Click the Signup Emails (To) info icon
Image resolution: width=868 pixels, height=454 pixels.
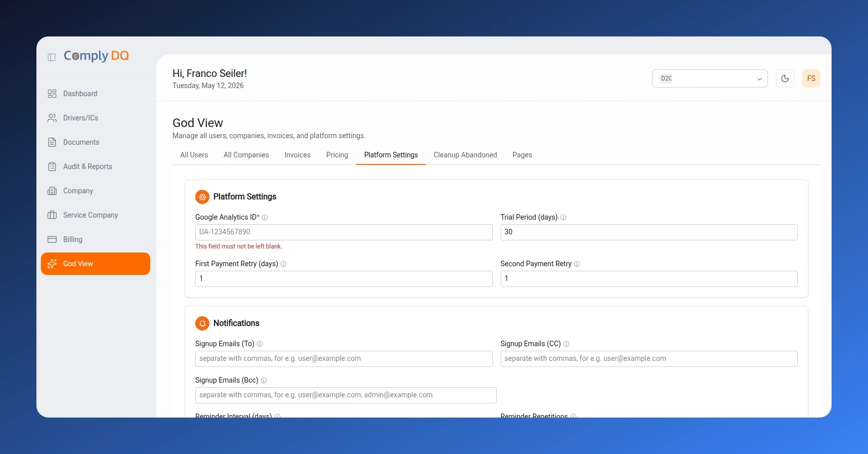[259, 344]
